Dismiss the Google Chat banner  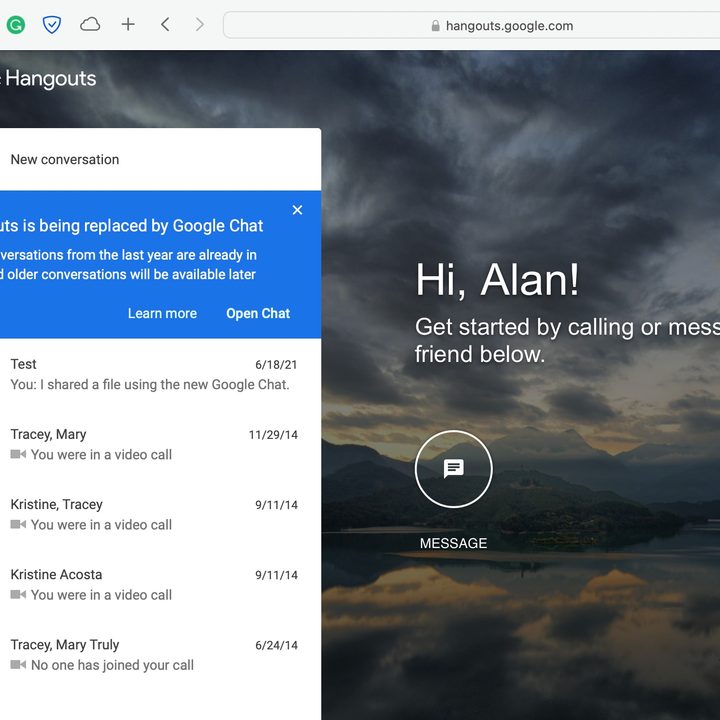pos(298,210)
